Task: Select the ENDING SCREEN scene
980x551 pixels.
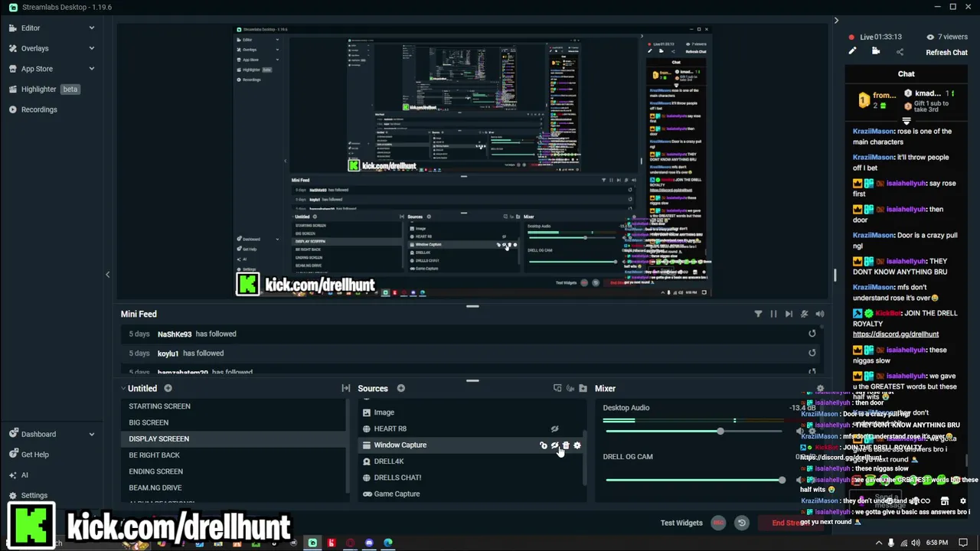Action: click(x=155, y=471)
